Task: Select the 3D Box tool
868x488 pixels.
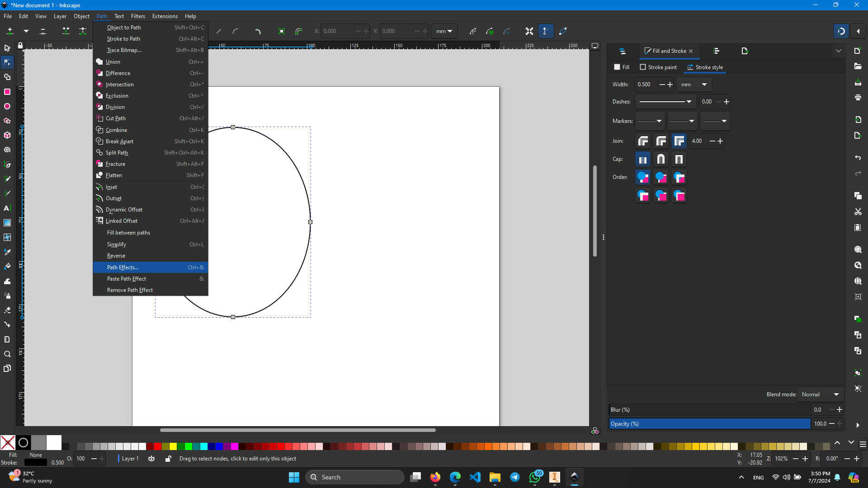Action: (7, 135)
